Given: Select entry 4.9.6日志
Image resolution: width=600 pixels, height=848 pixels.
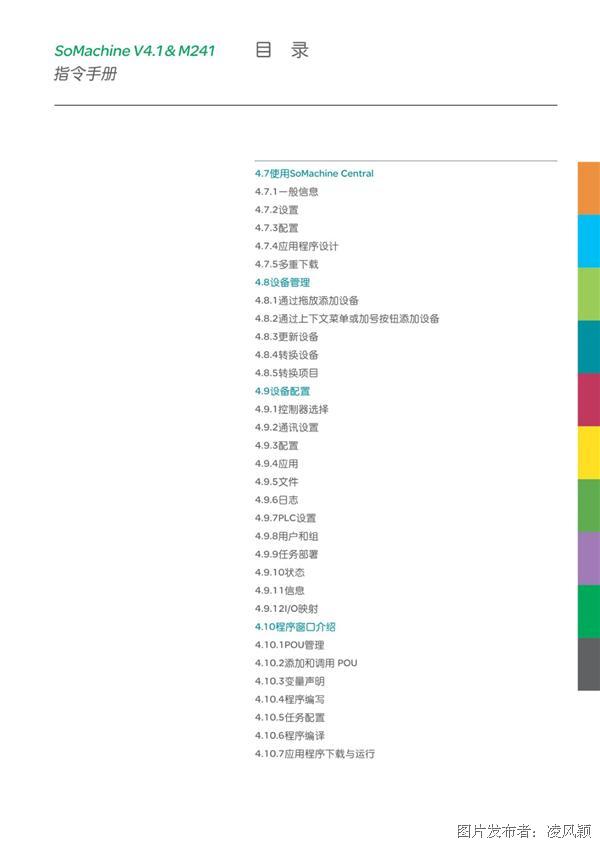Looking at the screenshot, I should click(276, 500).
